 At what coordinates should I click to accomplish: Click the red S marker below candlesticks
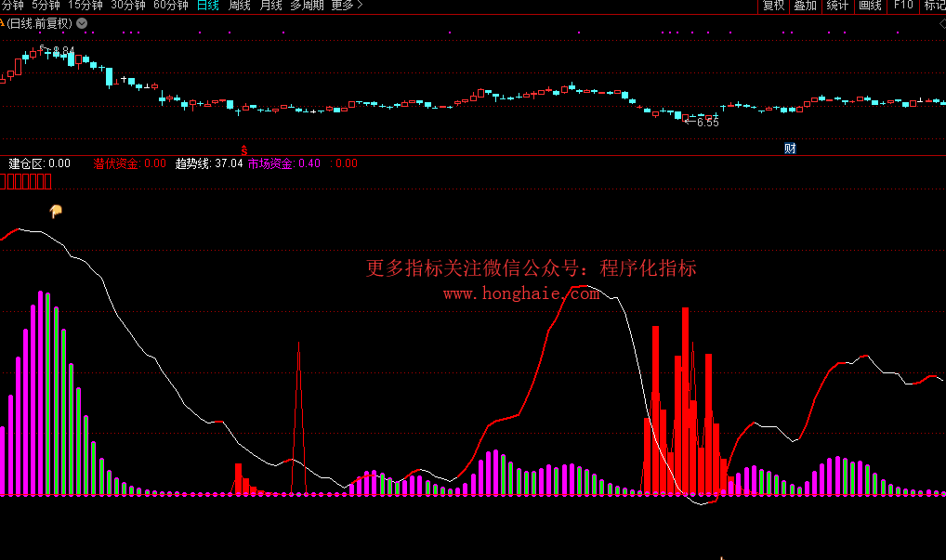[x=244, y=149]
